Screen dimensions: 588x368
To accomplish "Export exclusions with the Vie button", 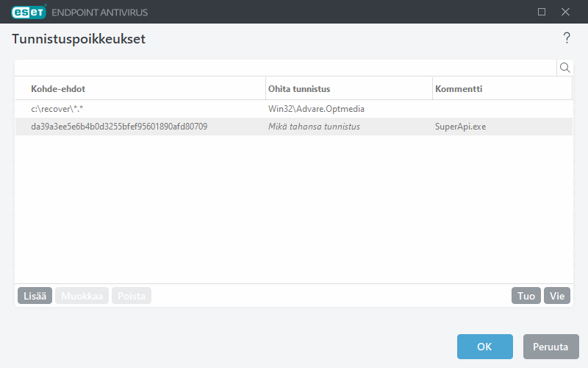I will 557,296.
